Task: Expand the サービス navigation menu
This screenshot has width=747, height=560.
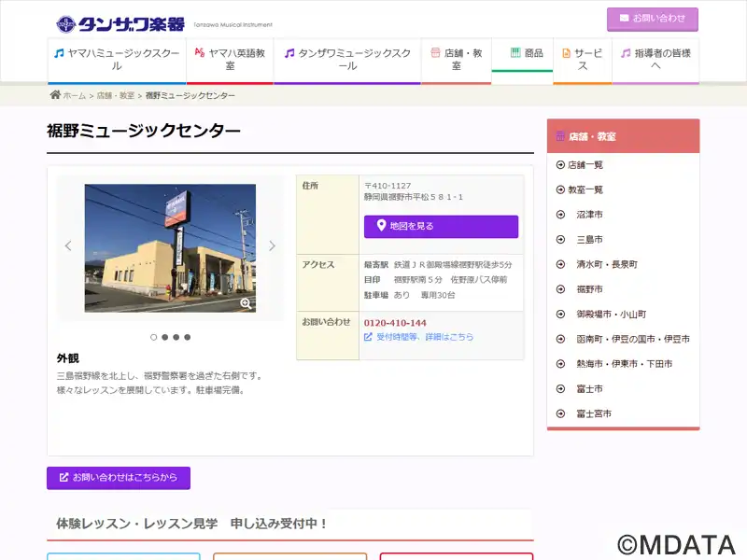Action: click(582, 60)
